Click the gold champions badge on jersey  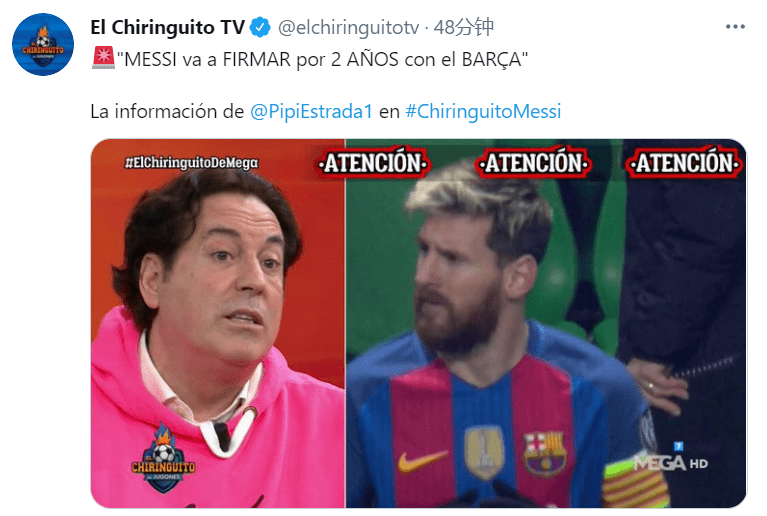pyautogui.click(x=484, y=452)
